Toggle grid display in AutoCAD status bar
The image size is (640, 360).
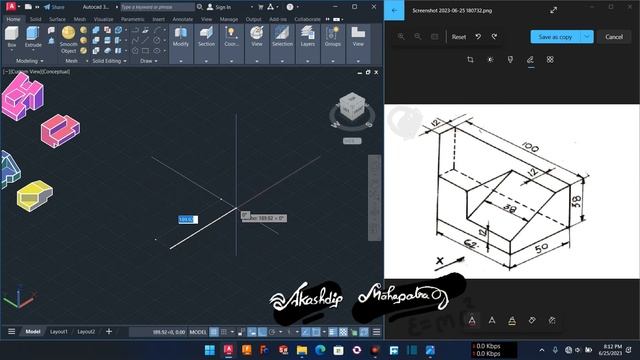[214, 332]
